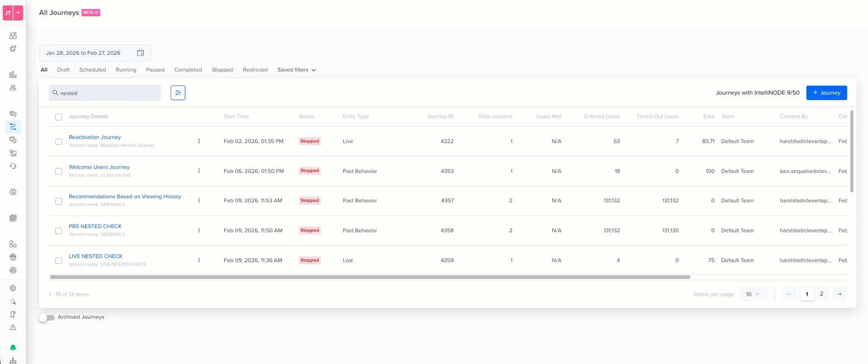Expand the Saved filters dropdown
The height and width of the screenshot is (364, 868).
297,70
